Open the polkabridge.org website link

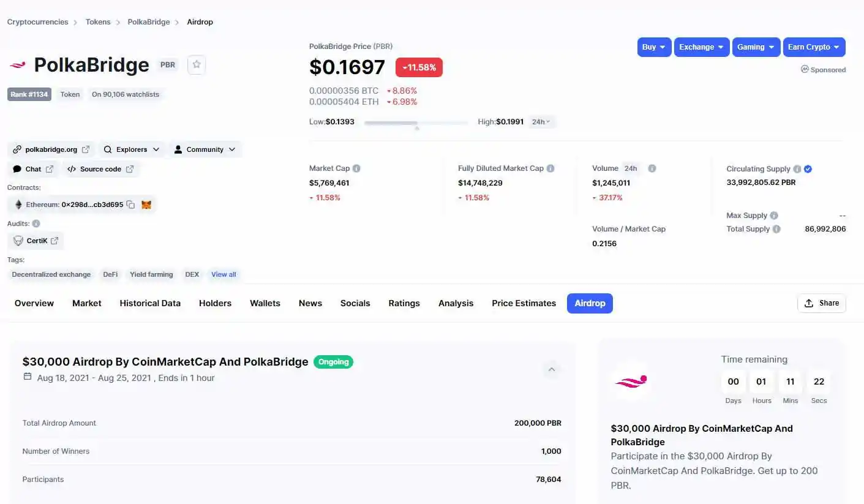(51, 149)
